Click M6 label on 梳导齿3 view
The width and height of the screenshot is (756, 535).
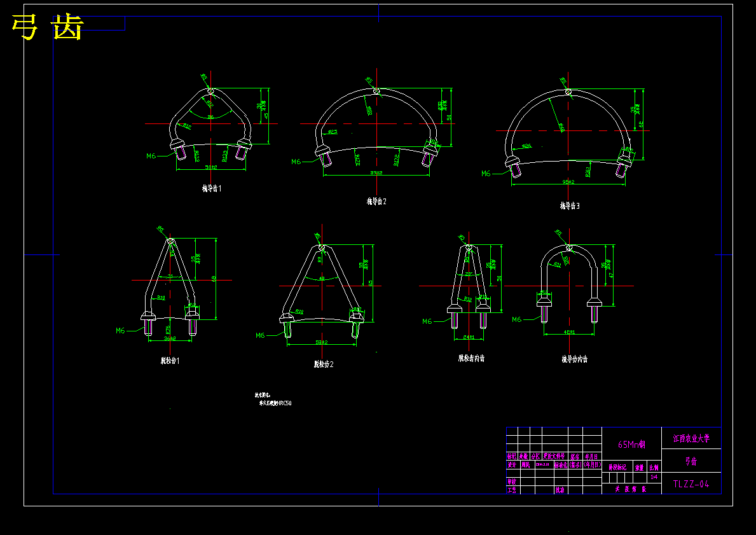point(486,174)
